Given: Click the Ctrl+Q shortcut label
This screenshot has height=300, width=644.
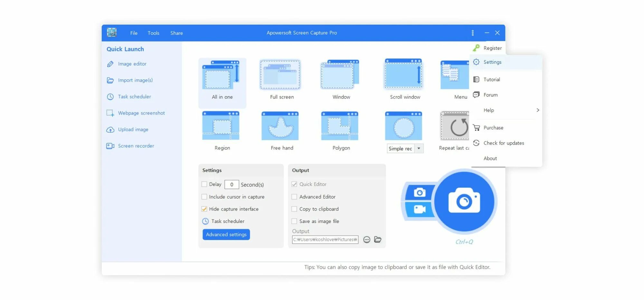Looking at the screenshot, I should tap(464, 242).
